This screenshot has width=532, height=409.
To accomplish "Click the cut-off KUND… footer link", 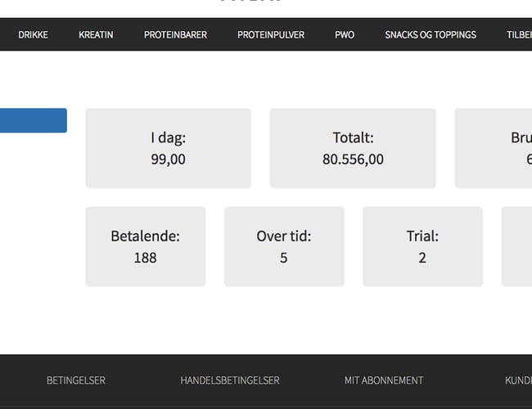I will click(x=518, y=380).
